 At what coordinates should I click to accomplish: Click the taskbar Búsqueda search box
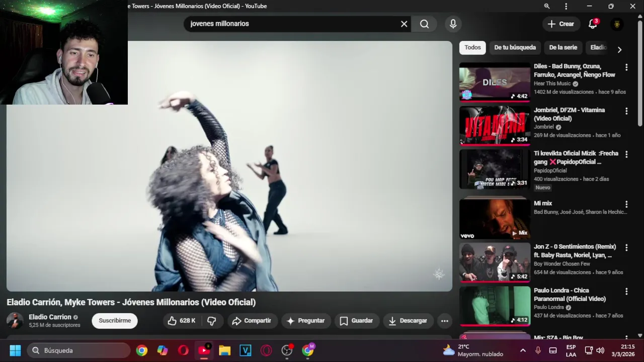[x=78, y=350]
